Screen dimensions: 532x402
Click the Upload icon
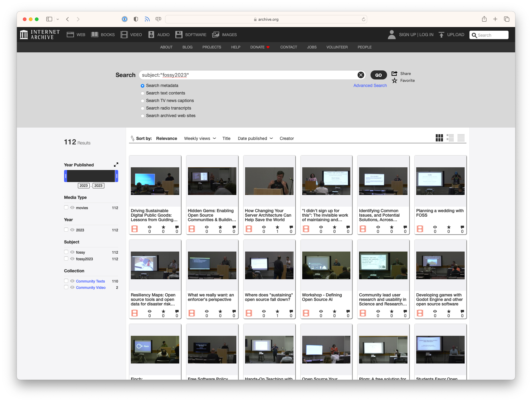(x=441, y=34)
